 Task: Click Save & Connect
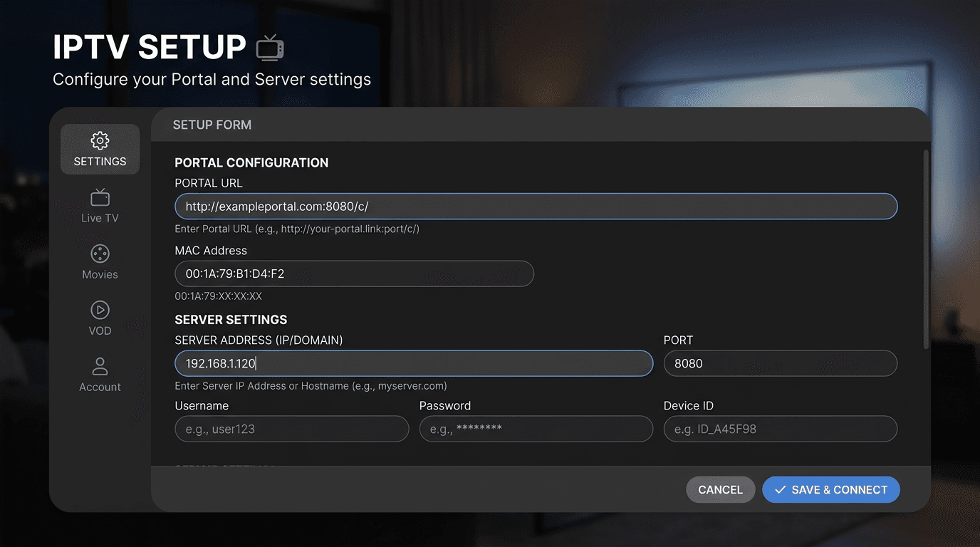(830, 489)
